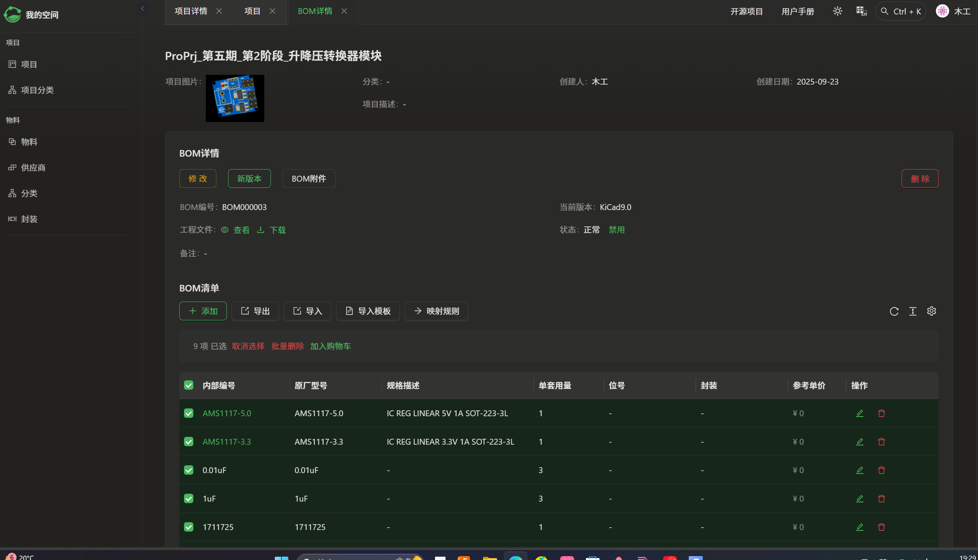Viewport: 978px width, 560px height.
Task: Open table column settings gear icon
Action: point(932,311)
